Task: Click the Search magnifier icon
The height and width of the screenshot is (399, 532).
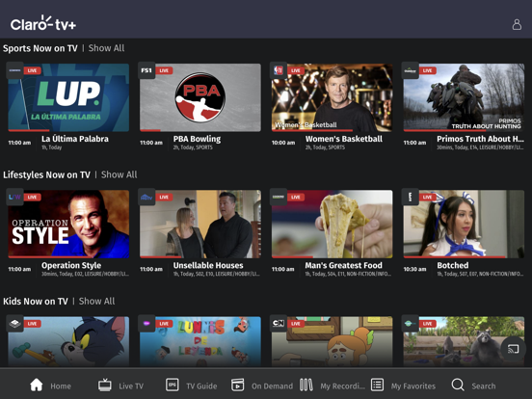Action: click(x=458, y=386)
